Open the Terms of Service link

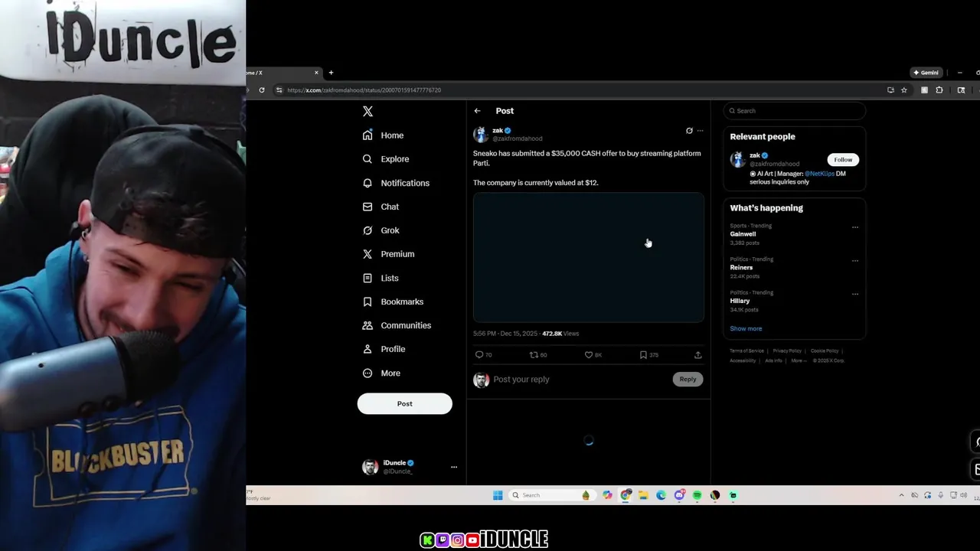[x=746, y=351]
